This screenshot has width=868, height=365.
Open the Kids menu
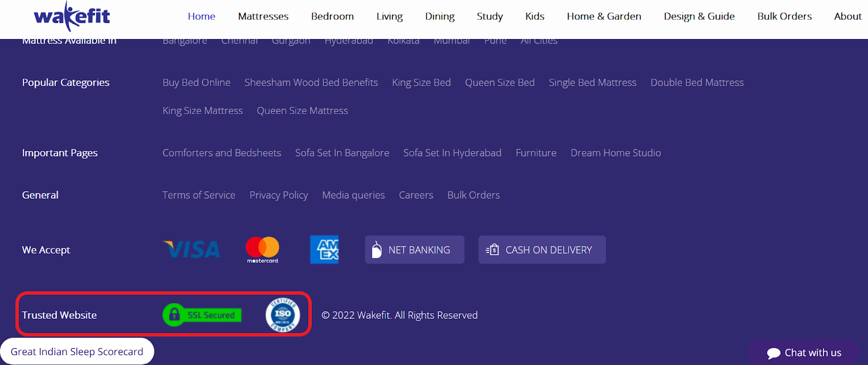(x=535, y=16)
